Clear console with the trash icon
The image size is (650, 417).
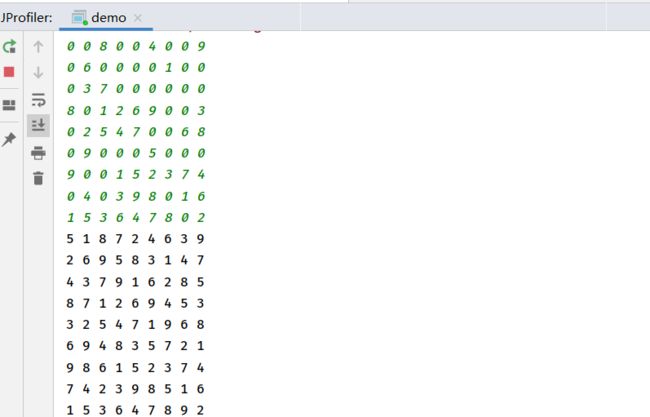[38, 178]
